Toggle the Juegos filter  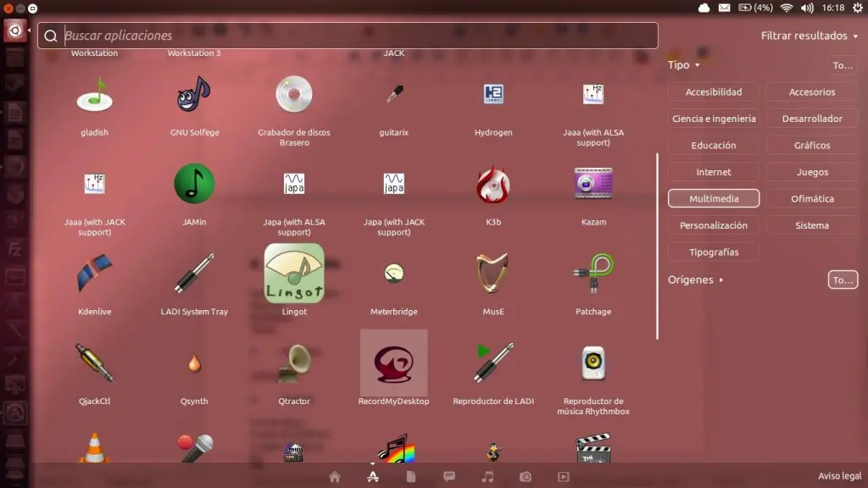point(812,171)
